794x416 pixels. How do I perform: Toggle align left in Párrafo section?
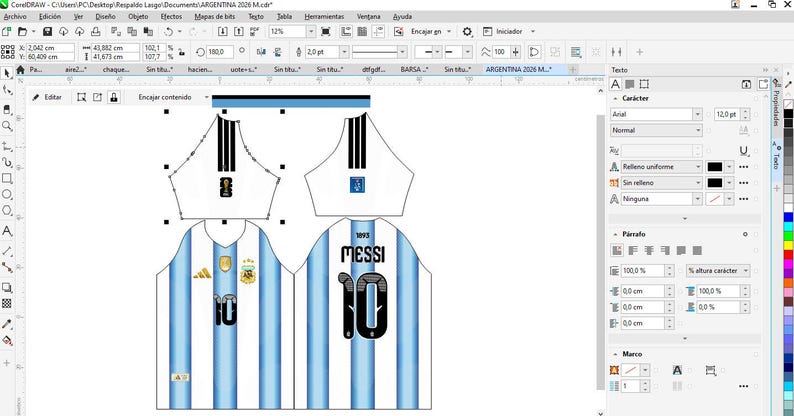[633, 250]
